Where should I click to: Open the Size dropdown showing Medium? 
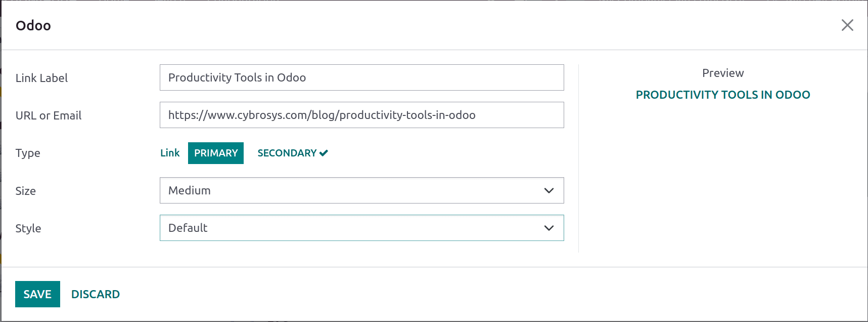(361, 190)
